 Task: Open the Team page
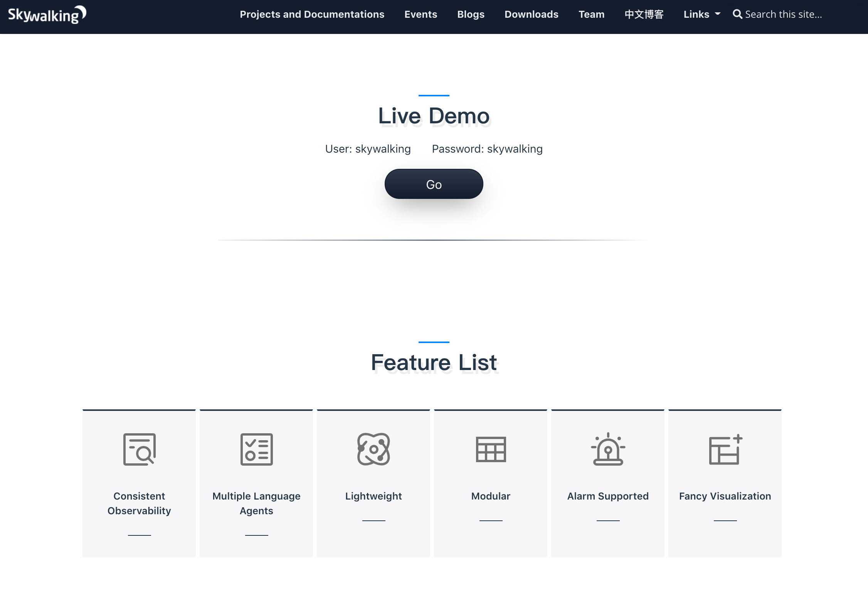coord(591,14)
